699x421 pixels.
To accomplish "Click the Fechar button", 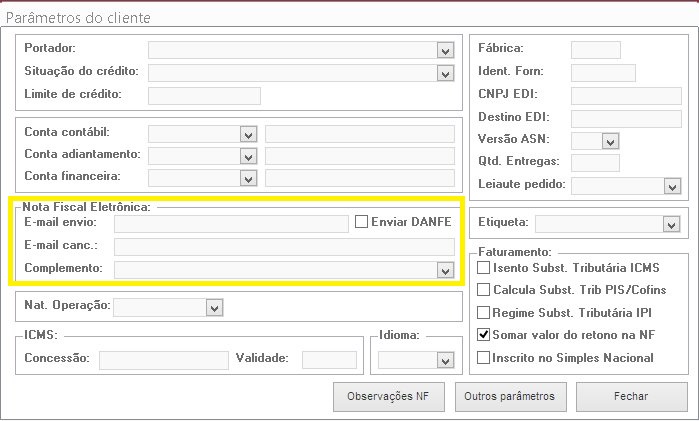I will point(632,396).
